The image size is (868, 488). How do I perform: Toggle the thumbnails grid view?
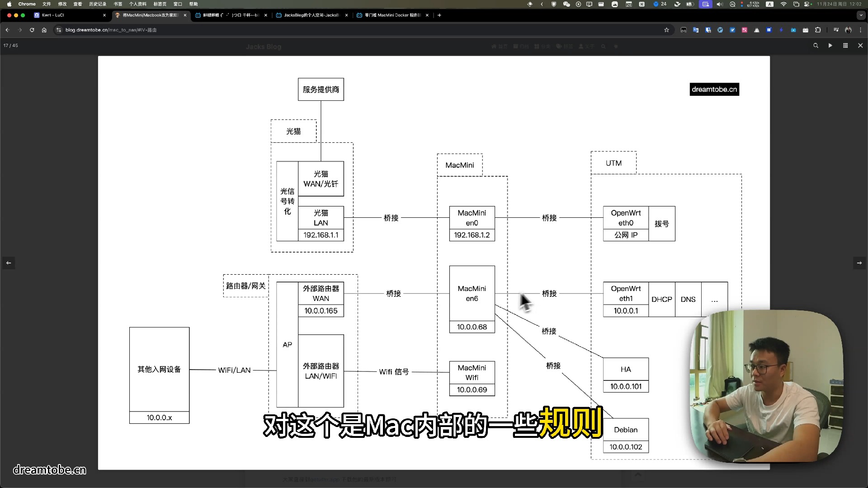click(845, 46)
